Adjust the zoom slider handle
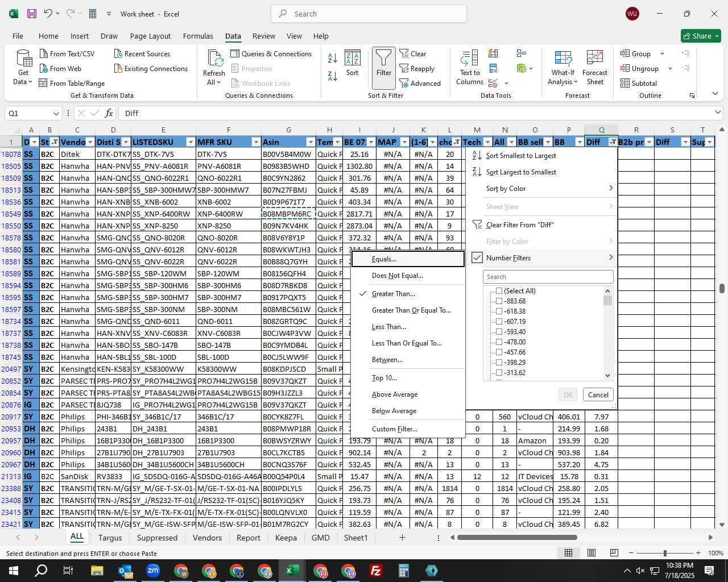 (665, 553)
